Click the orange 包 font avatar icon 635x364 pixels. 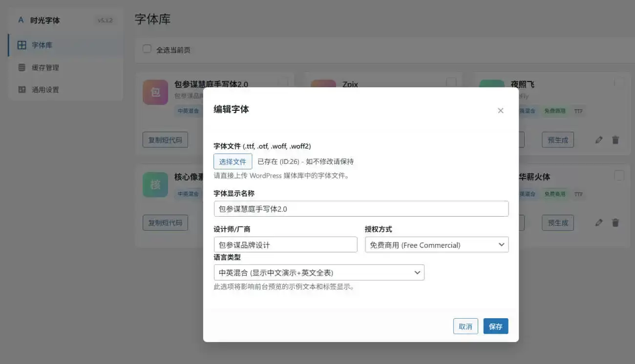tap(155, 92)
